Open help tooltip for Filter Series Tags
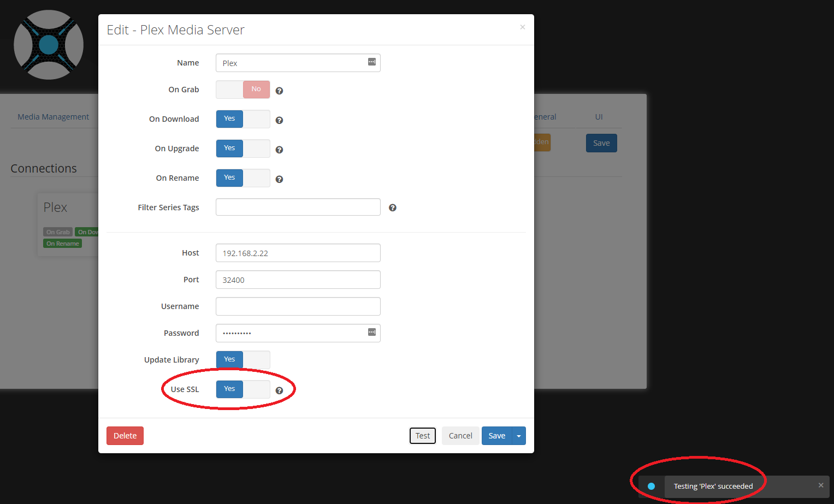 (x=392, y=207)
